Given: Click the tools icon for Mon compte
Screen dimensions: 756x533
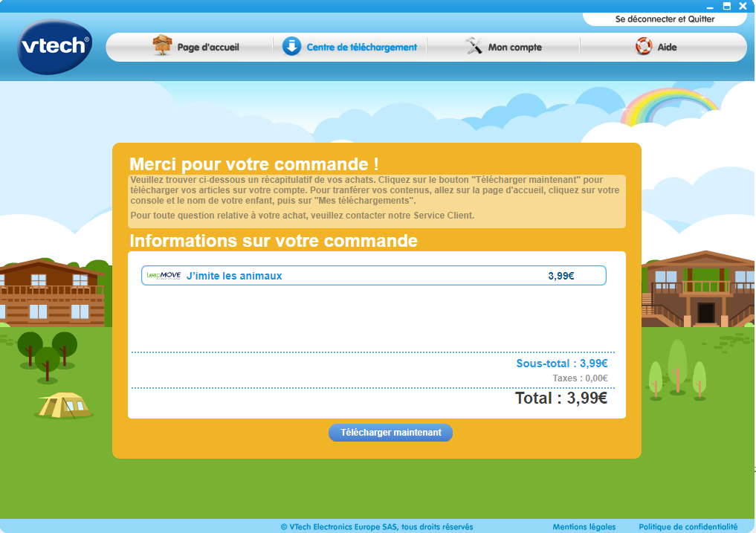Looking at the screenshot, I should point(474,46).
